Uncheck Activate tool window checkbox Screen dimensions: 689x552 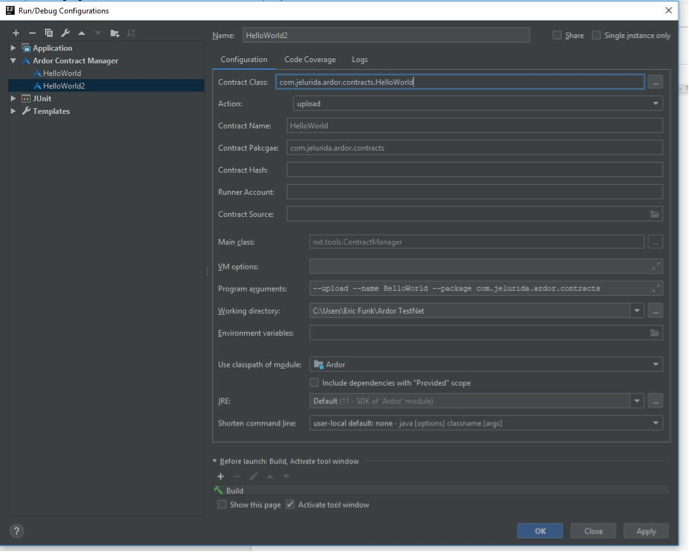(290, 505)
